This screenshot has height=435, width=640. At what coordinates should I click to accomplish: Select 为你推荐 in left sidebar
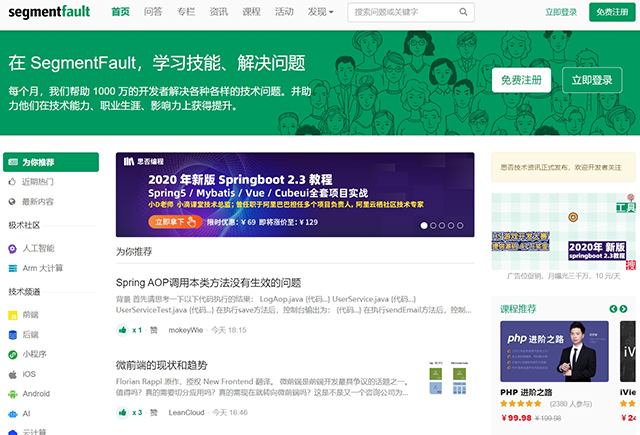point(51,162)
